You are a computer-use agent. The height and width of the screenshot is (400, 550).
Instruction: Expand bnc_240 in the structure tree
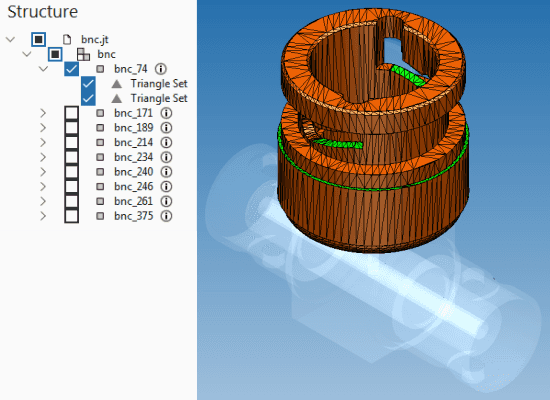click(43, 172)
